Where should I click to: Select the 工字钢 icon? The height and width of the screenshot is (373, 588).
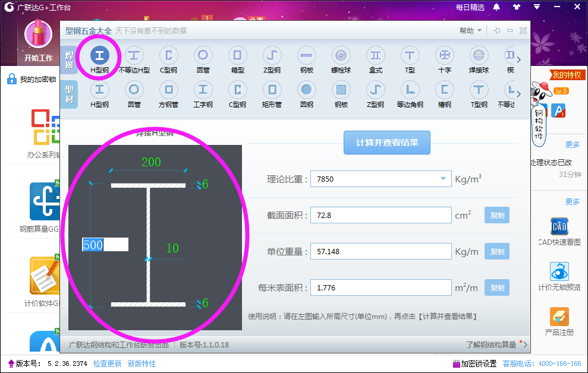(x=203, y=90)
